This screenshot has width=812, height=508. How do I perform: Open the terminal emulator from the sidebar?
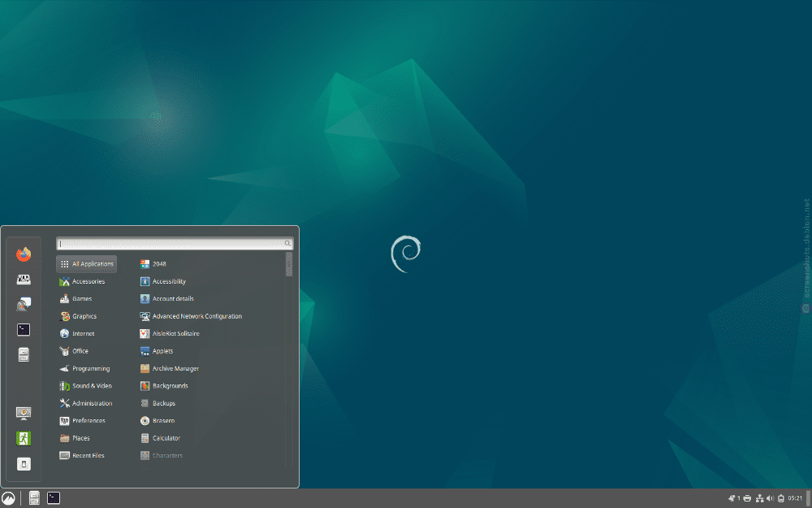pos(24,329)
